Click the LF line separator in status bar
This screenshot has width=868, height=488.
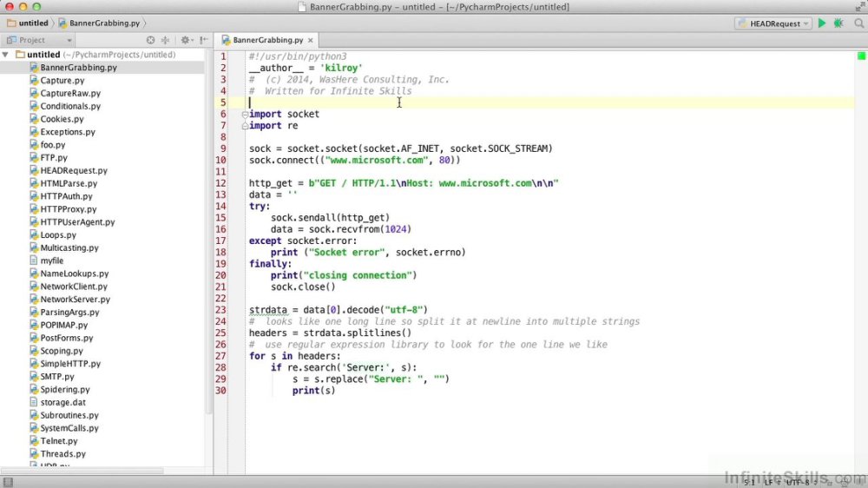(772, 483)
